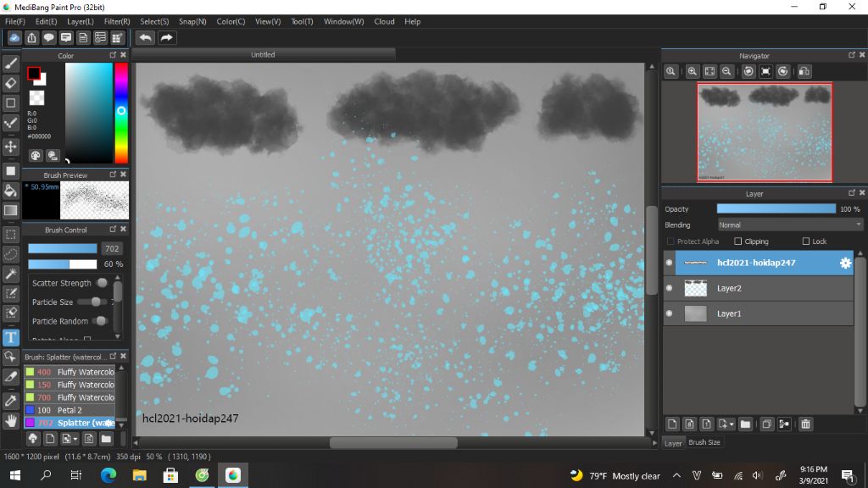The image size is (868, 488).
Task: Delete the selected layer with trash icon
Action: click(x=805, y=424)
